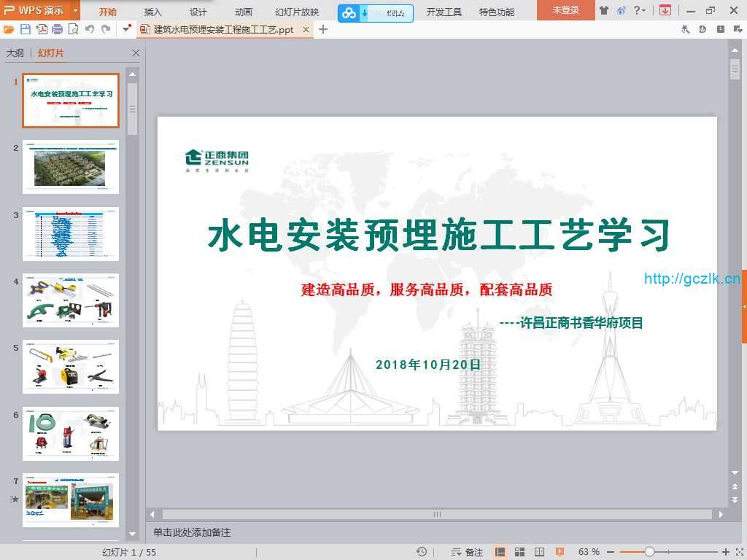The image size is (747, 560).
Task: Click the Print icon
Action: coord(57,29)
